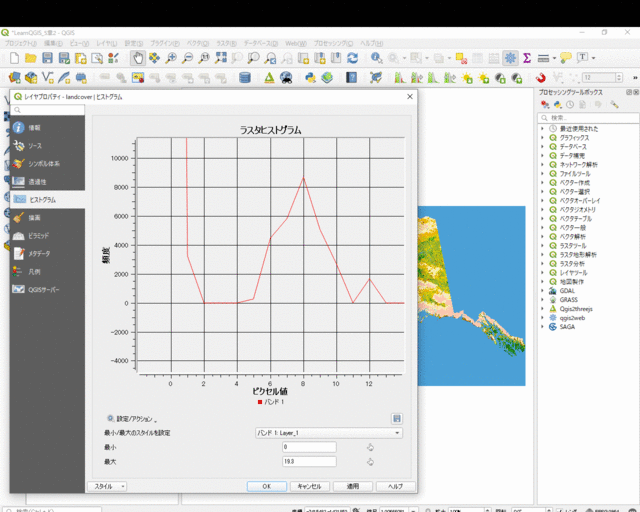Viewport: 640px width, 512px height.
Task: Open the メタデータ tab
Action: (x=47, y=254)
